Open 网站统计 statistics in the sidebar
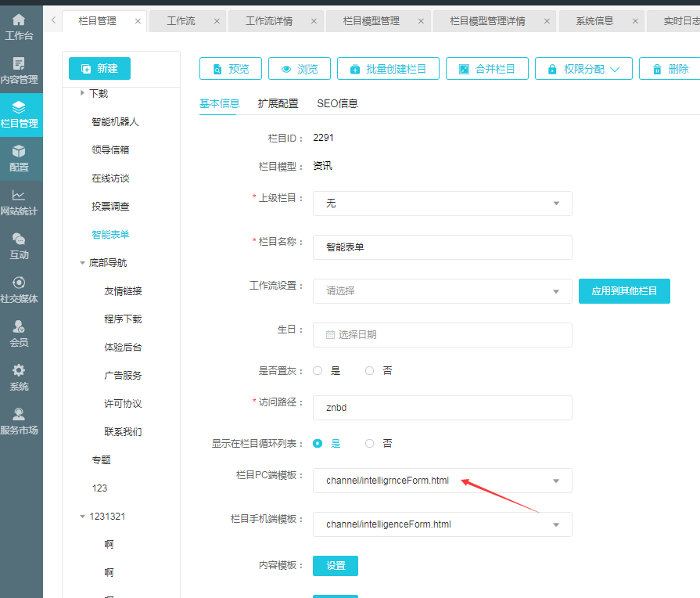The height and width of the screenshot is (598, 700). pyautogui.click(x=19, y=202)
